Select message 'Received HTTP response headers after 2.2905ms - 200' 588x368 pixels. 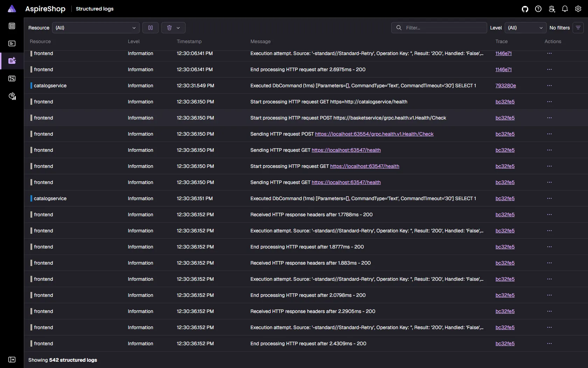313,311
